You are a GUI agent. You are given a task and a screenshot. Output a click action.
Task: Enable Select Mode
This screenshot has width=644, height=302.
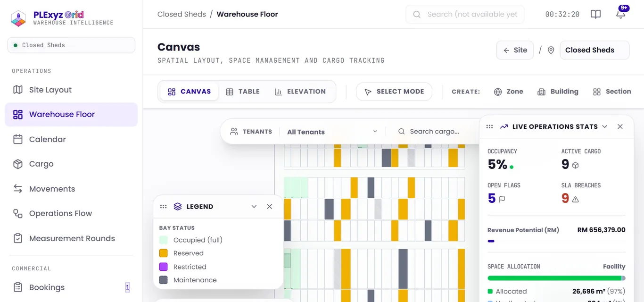[394, 92]
